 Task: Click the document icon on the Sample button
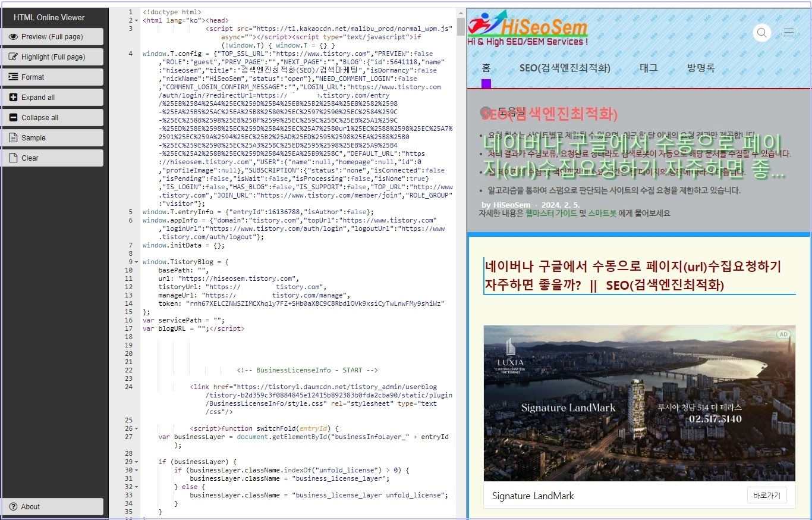(14, 137)
